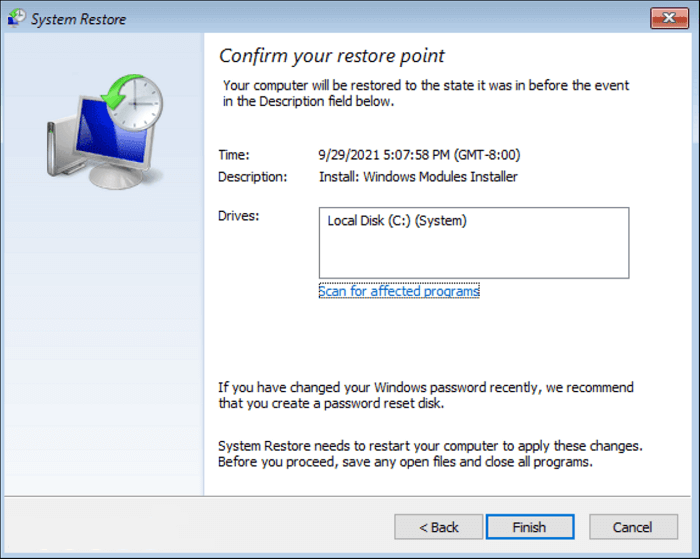Click the Install: Windows Modules Installer description
The width and height of the screenshot is (700, 559).
pos(417,177)
